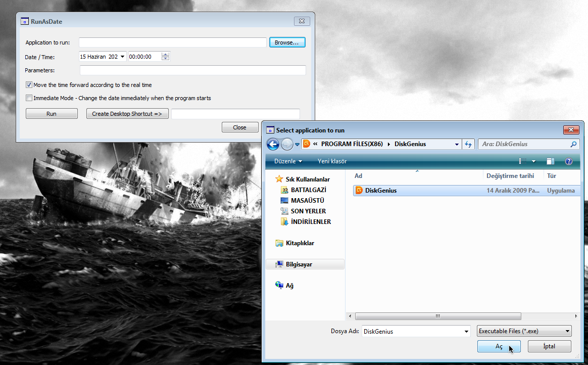
Task: Click Browse... button in RunAsDate
Action: (x=287, y=42)
